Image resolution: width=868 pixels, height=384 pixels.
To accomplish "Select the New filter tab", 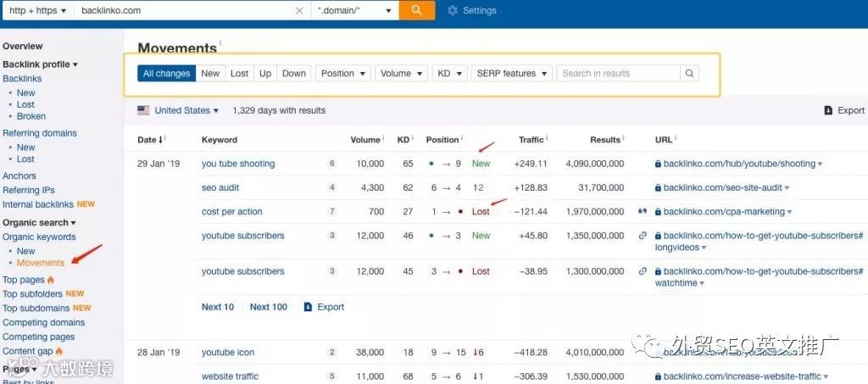I will pos(210,73).
